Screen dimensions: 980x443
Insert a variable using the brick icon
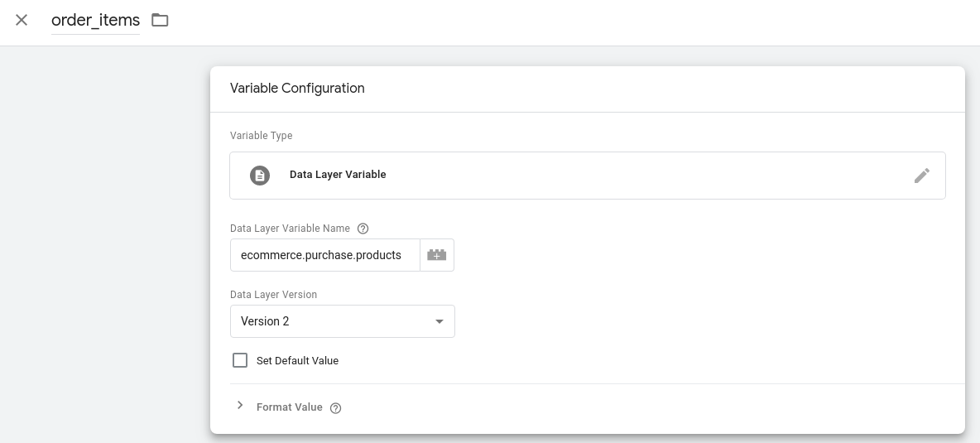437,255
